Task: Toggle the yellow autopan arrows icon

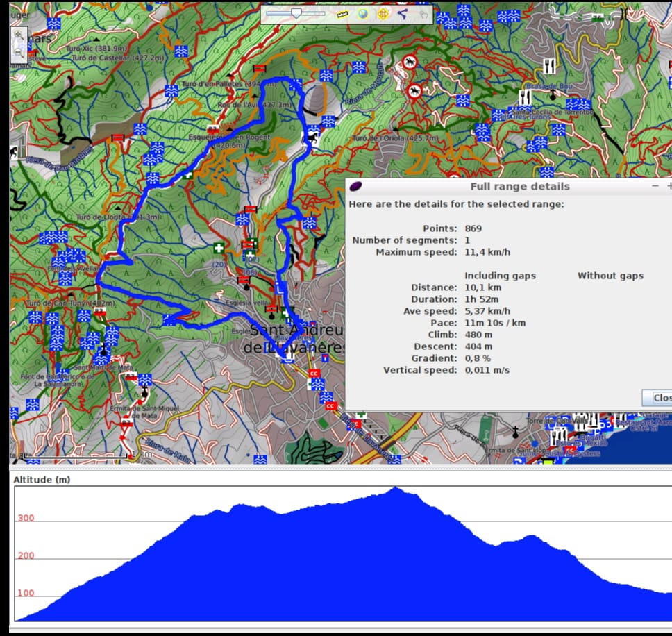Action: 383,13
